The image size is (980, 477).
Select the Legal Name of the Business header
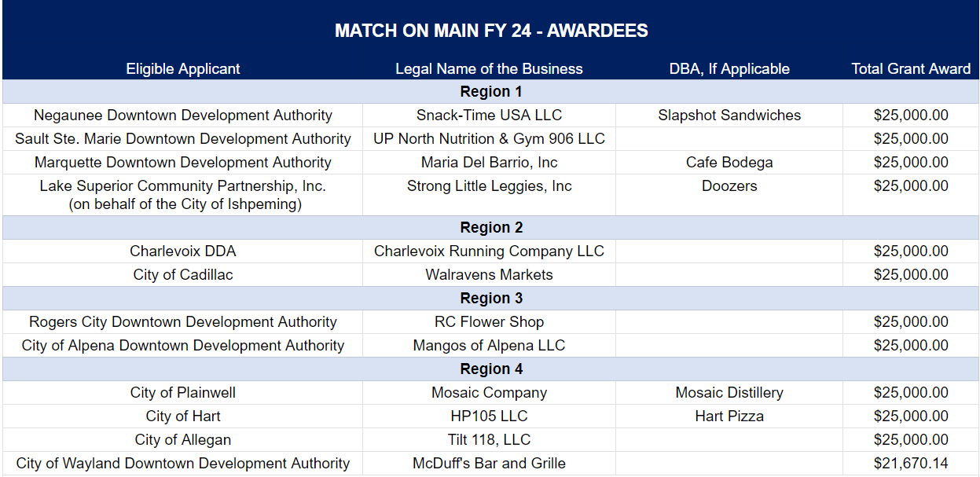click(489, 69)
